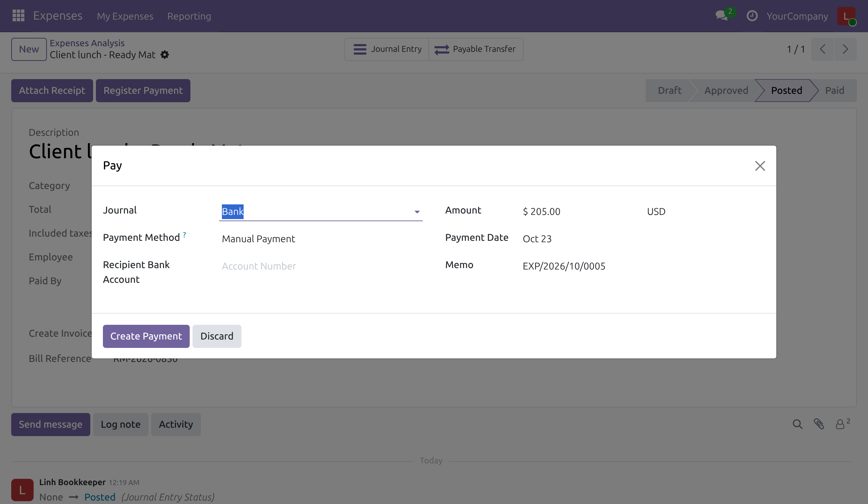Click the Expenses app title
Image resolution: width=868 pixels, height=504 pixels.
pos(58,16)
